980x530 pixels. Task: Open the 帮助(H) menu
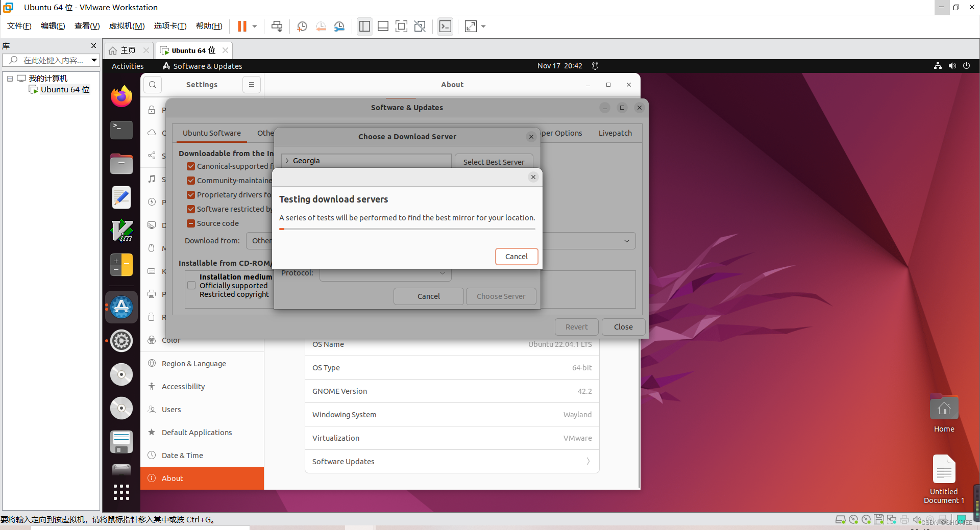pyautogui.click(x=209, y=26)
